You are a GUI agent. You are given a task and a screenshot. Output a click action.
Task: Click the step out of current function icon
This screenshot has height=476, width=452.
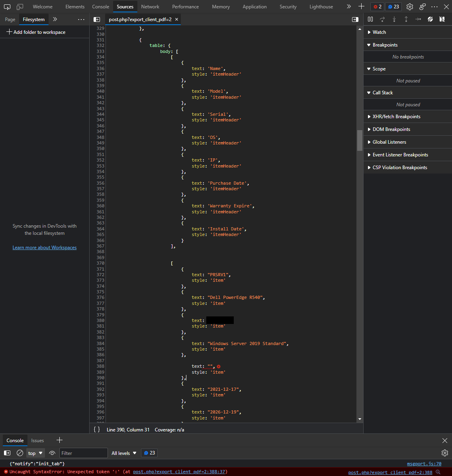point(405,19)
